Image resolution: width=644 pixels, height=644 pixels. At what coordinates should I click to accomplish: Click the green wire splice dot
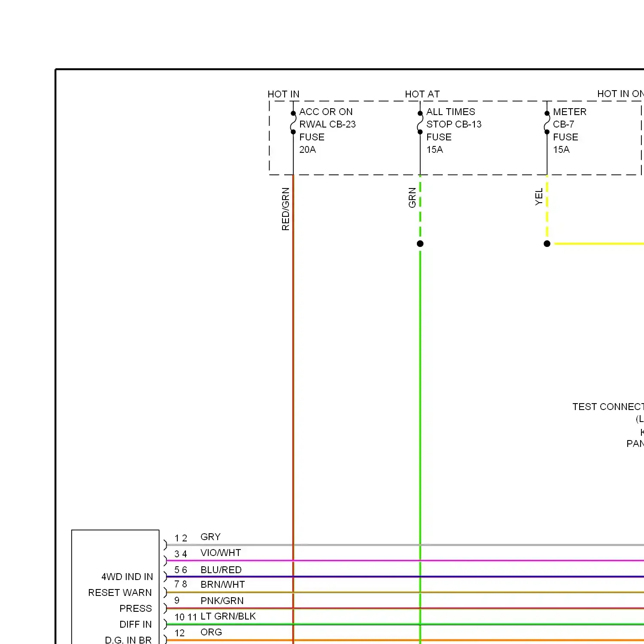[x=420, y=243]
